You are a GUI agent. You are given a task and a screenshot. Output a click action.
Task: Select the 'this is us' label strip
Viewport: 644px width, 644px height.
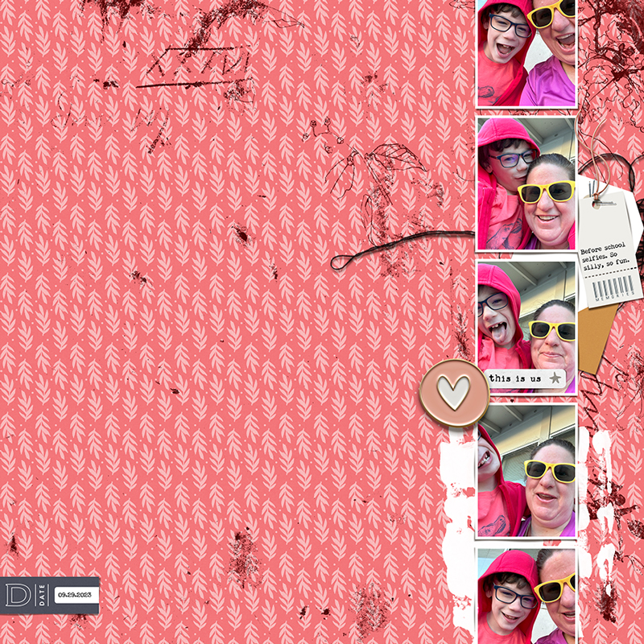[x=526, y=378]
